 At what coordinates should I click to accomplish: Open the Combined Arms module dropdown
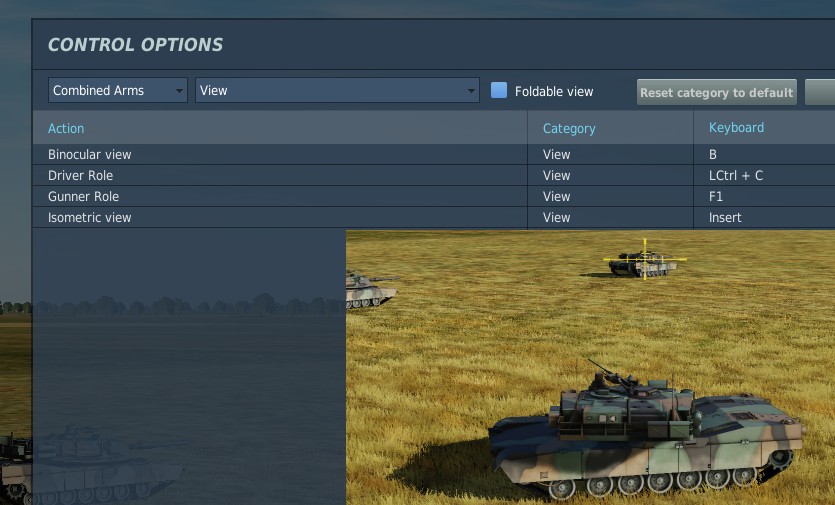[118, 90]
